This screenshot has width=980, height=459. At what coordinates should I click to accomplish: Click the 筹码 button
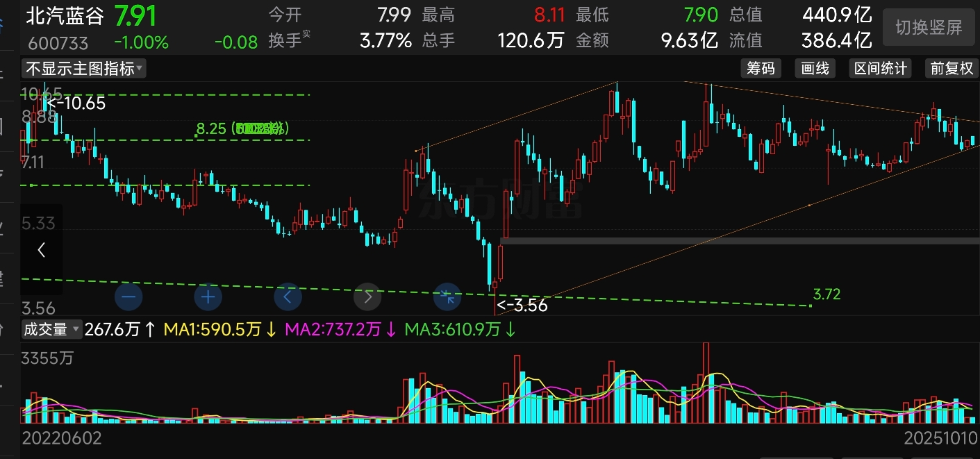pos(761,68)
